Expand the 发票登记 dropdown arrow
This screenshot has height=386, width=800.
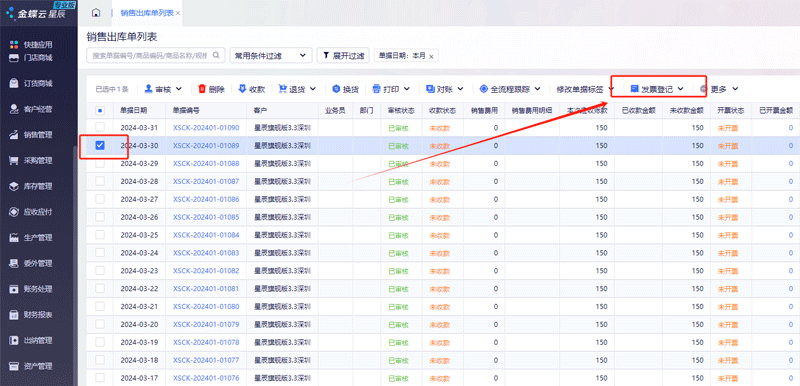(x=680, y=89)
